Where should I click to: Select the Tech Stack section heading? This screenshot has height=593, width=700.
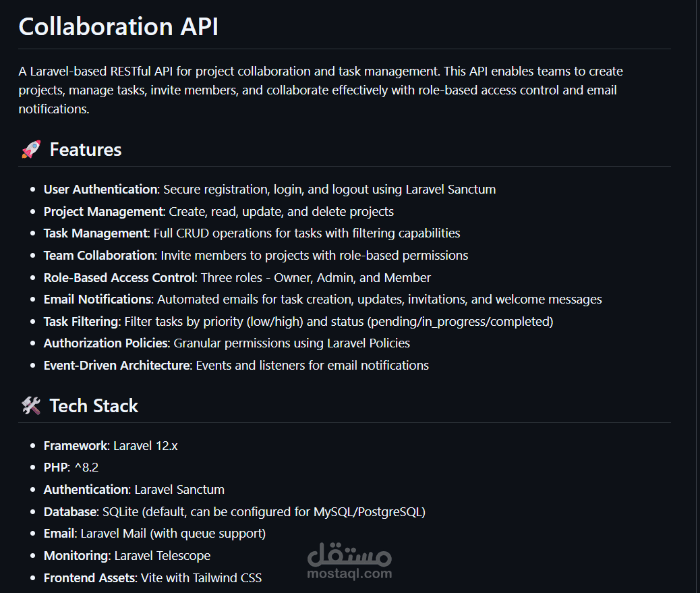(94, 406)
